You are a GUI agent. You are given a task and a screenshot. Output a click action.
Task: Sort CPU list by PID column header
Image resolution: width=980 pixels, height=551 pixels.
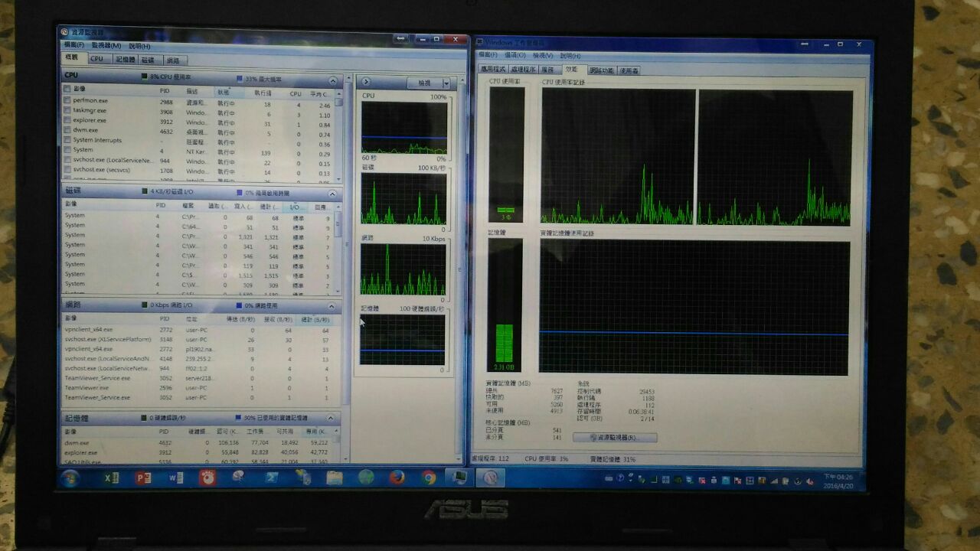[165, 91]
